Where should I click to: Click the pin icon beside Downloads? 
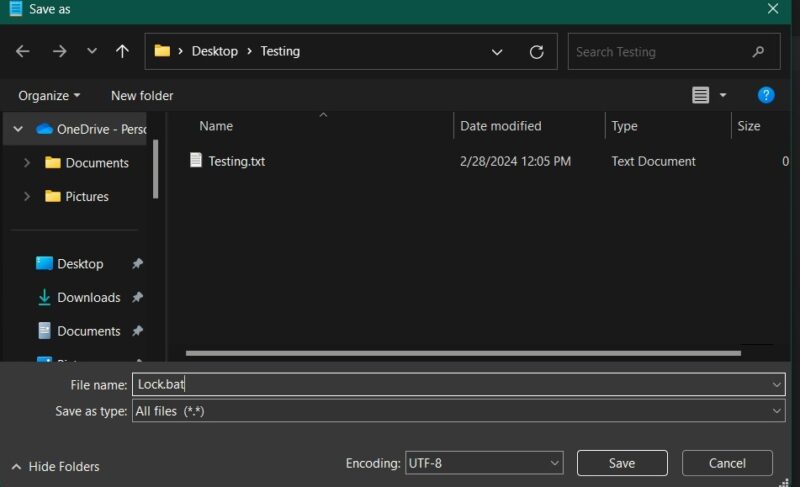[137, 297]
